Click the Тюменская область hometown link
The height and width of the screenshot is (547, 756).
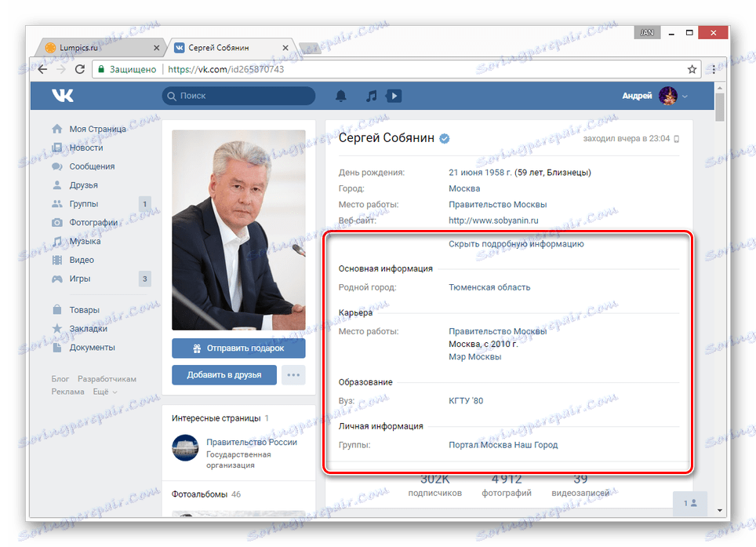(489, 287)
